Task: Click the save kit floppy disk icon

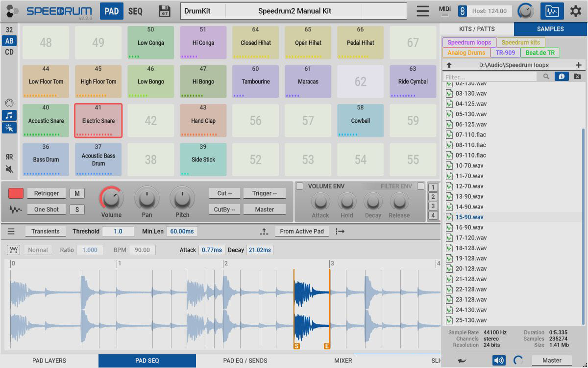Action: click(165, 11)
